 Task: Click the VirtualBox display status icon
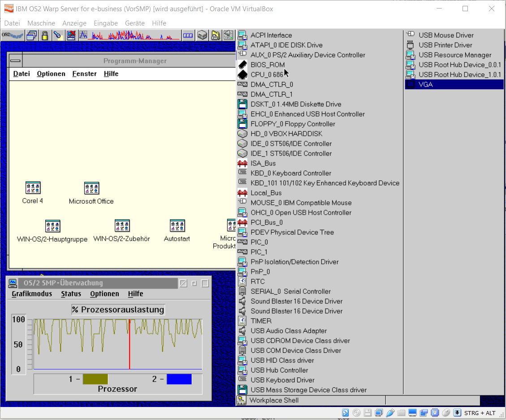point(412,413)
